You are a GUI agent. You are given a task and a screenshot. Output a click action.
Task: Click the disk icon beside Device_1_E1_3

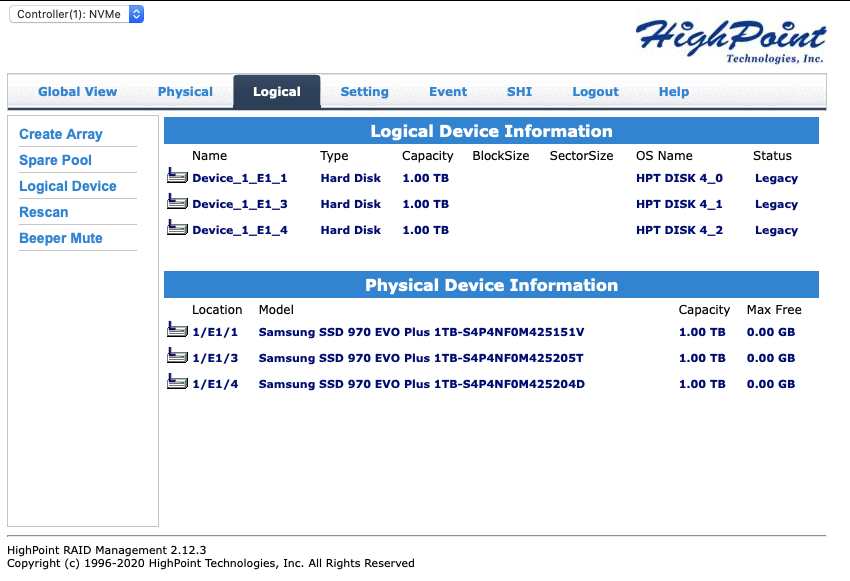tap(177, 201)
